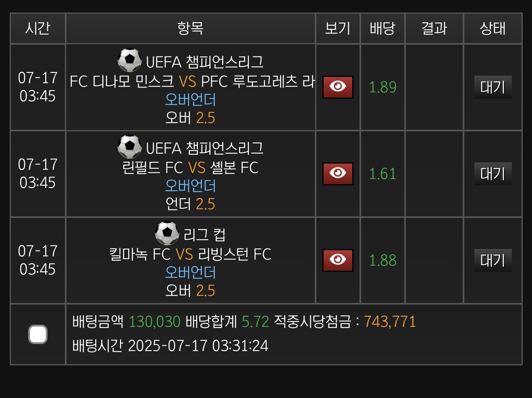532x398 pixels.
Task: Click the eye icon for the Kilmarnock FC match
Action: point(338,260)
